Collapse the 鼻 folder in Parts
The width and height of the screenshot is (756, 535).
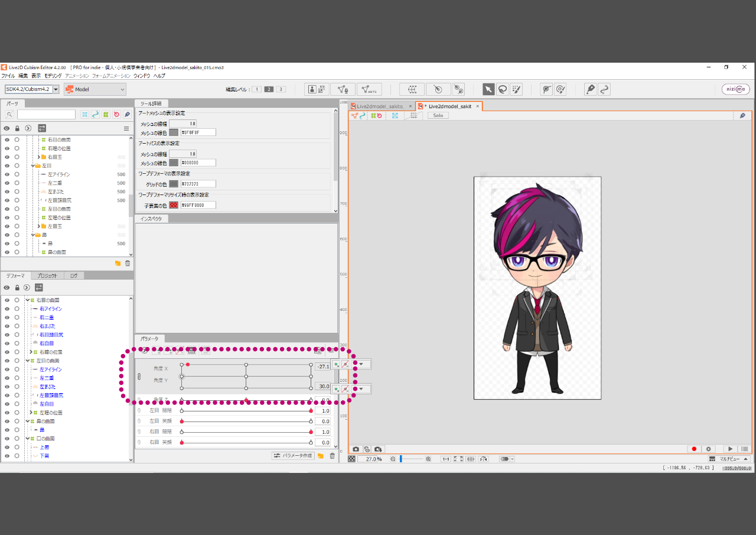(x=33, y=235)
